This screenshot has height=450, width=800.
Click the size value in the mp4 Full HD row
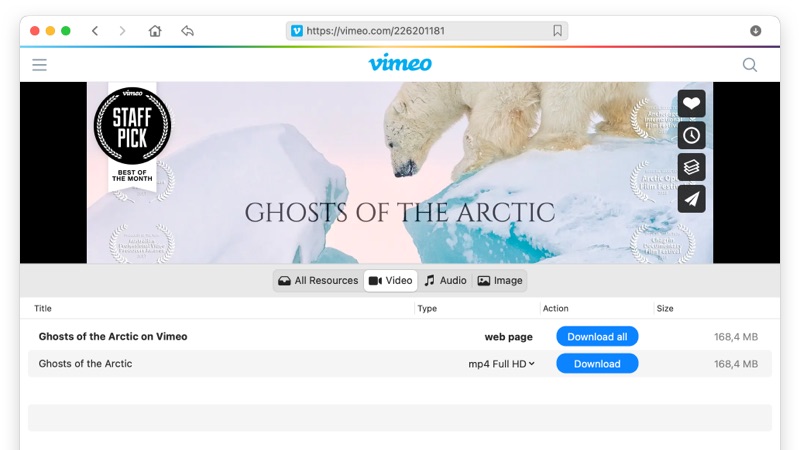coord(736,364)
